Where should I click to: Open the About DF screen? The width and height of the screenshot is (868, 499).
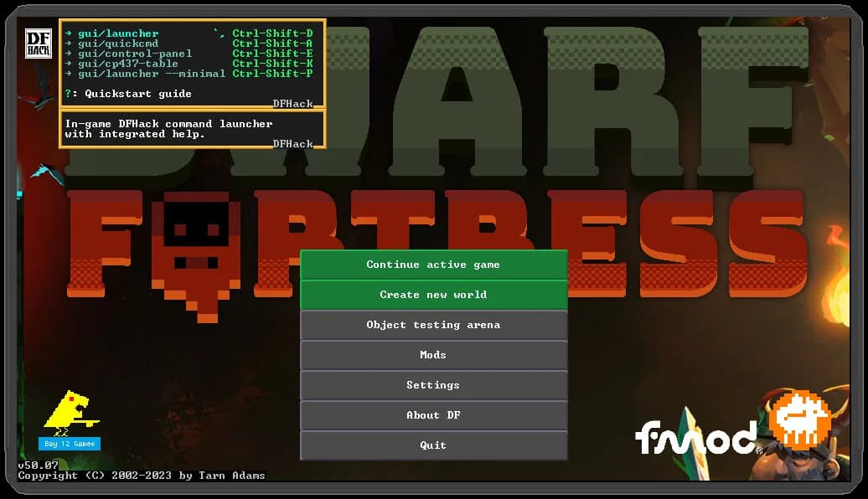(x=433, y=415)
